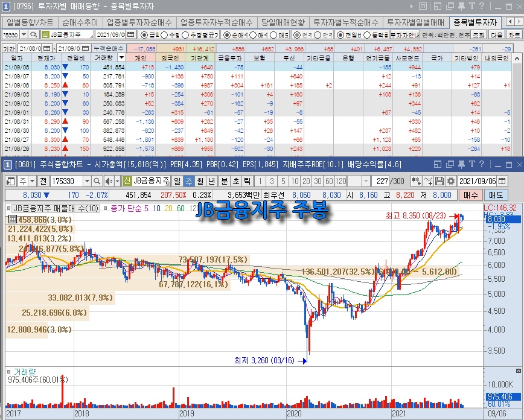Click the chart date field 2021/09/06

(478, 182)
